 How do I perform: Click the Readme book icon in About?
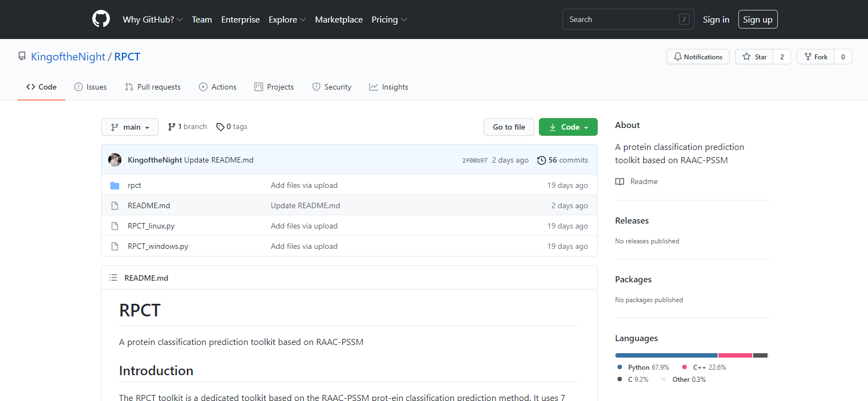click(620, 182)
